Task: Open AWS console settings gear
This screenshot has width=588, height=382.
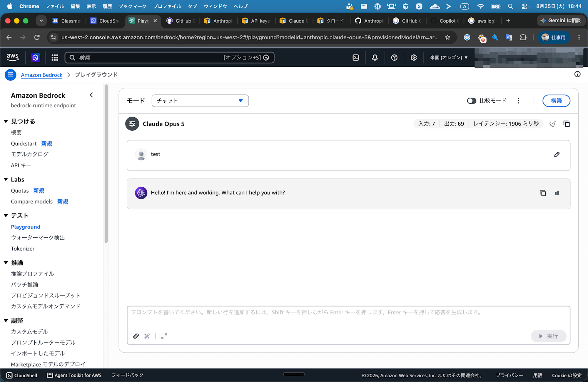Action: coord(414,58)
